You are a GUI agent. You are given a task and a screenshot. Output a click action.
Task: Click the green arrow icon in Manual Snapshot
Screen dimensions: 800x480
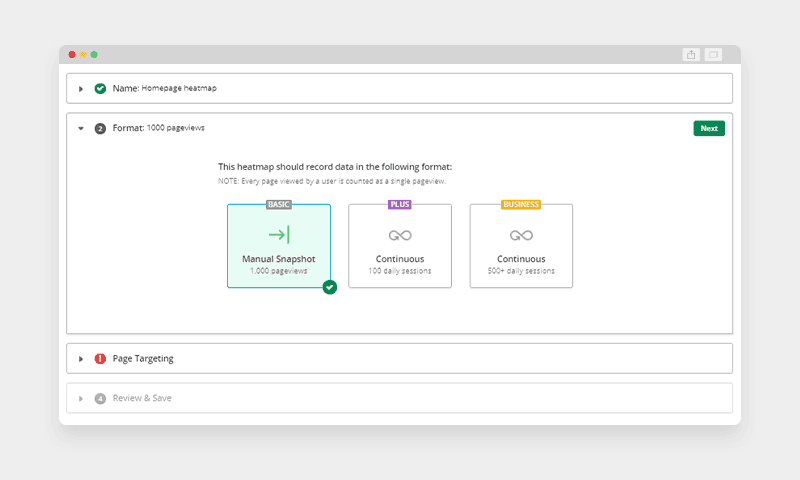point(279,235)
